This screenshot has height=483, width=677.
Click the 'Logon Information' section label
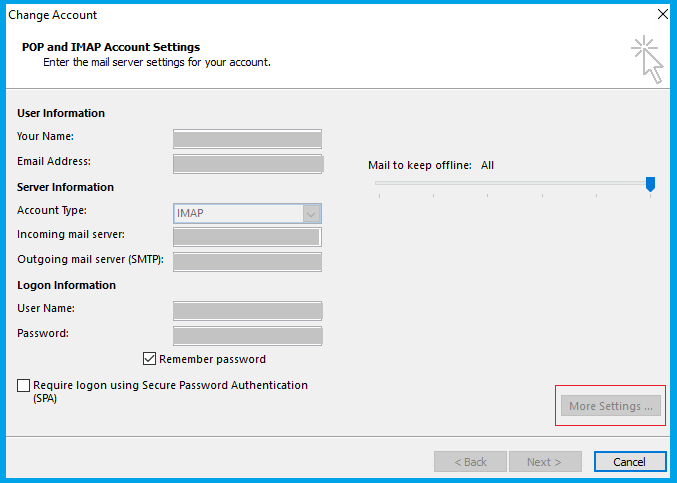coord(66,285)
